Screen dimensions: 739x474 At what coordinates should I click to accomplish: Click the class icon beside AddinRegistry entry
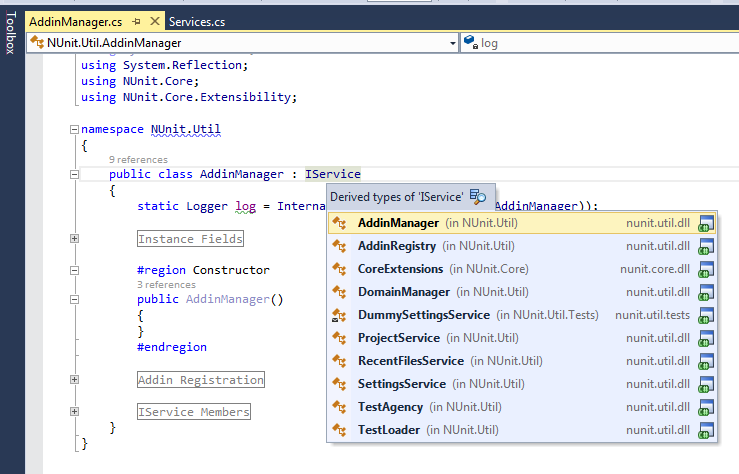tap(339, 246)
